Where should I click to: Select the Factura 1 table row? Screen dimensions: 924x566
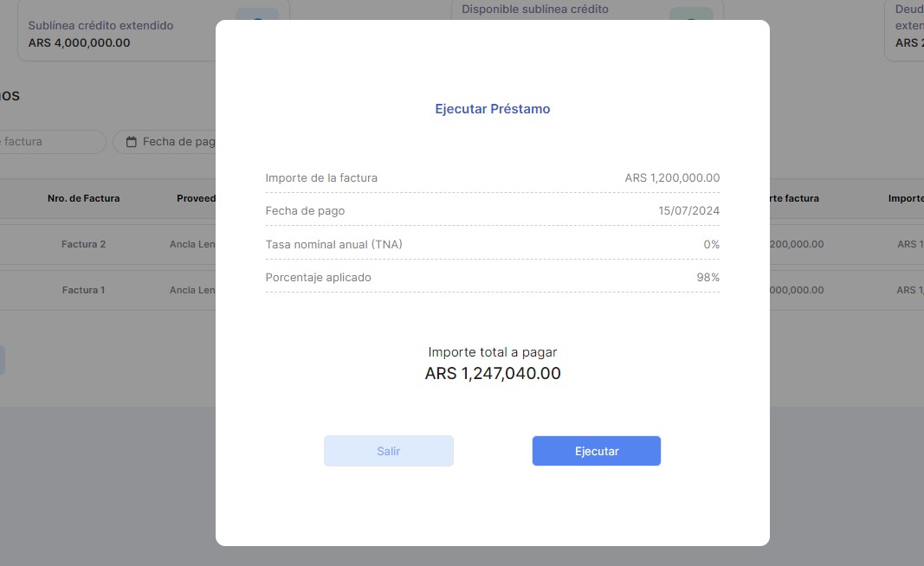coord(83,290)
